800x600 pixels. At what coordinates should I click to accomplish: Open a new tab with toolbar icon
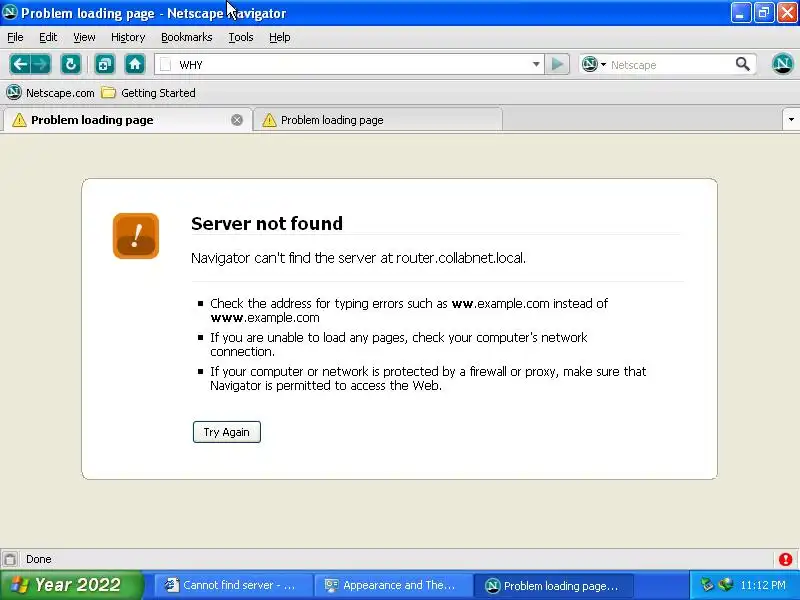tap(105, 64)
